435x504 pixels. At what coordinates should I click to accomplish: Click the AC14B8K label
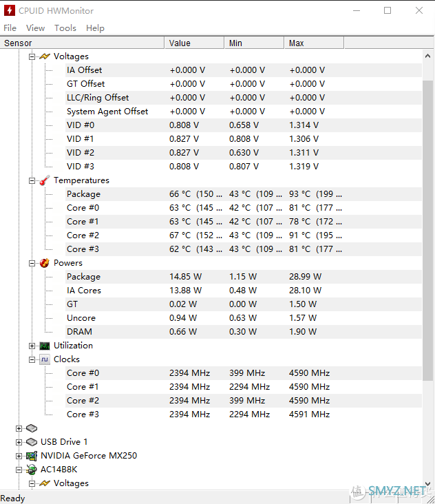(59, 470)
